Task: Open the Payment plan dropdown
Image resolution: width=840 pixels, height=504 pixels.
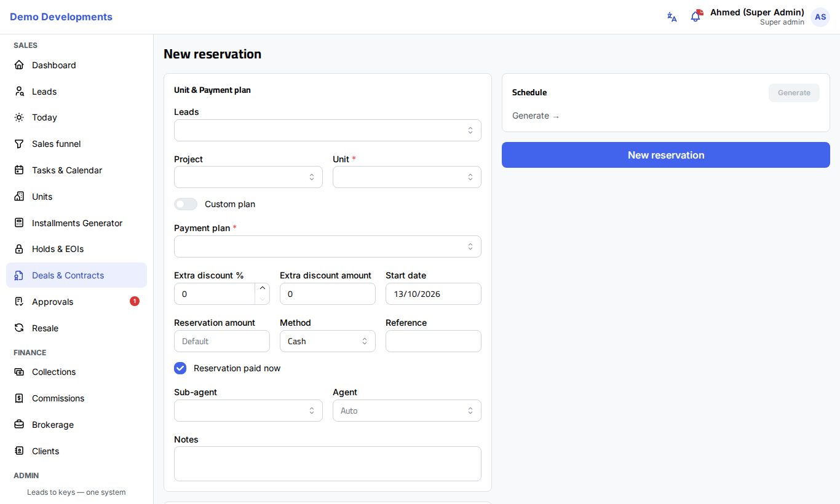Action: click(x=328, y=246)
